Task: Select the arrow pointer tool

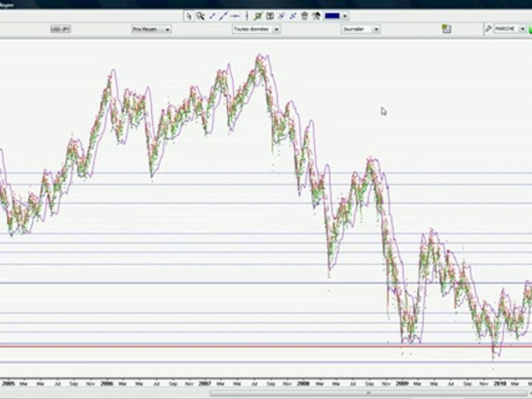Action: click(x=189, y=16)
